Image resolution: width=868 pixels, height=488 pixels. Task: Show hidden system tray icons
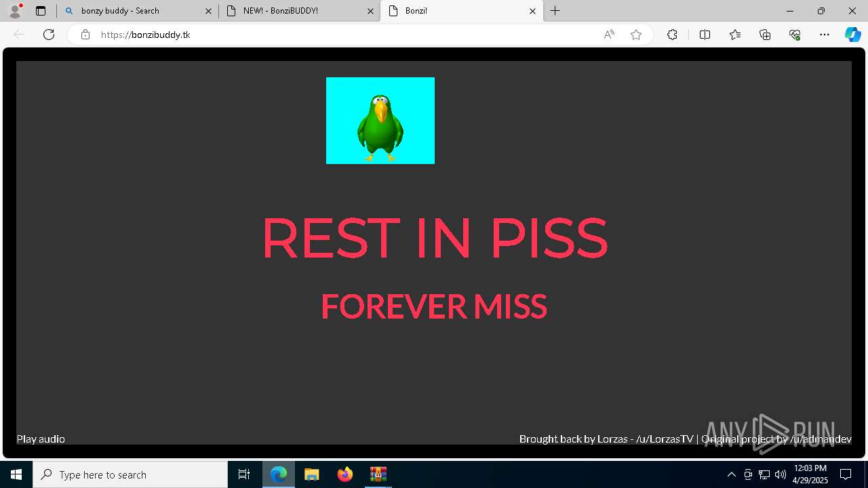(x=731, y=474)
